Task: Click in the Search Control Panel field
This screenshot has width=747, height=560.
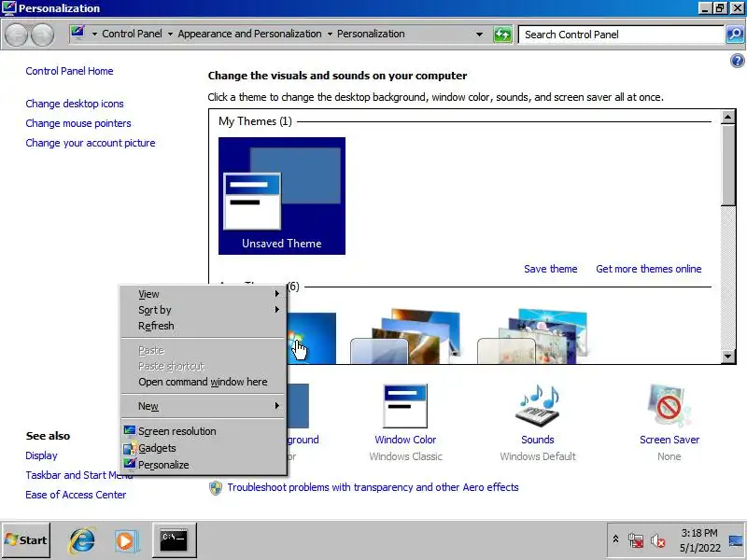Action: [621, 35]
